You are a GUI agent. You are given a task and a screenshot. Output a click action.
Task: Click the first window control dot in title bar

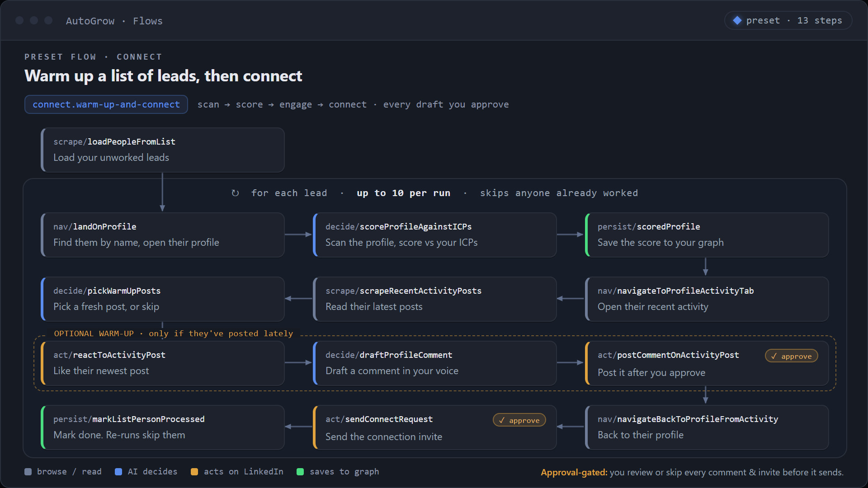pos(19,20)
